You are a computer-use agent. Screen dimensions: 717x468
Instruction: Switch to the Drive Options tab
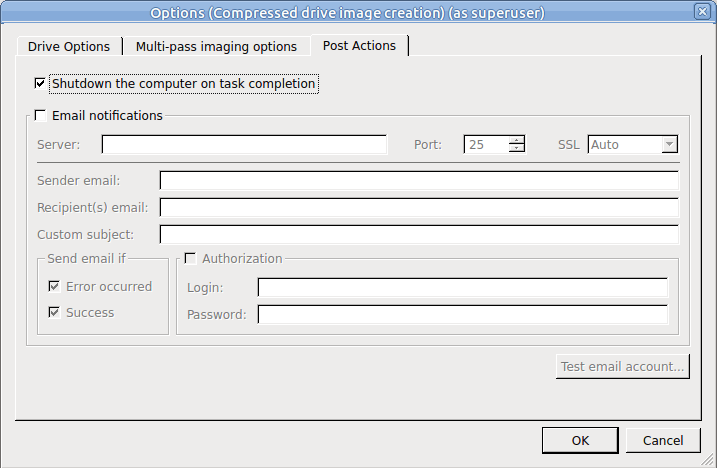pos(69,47)
